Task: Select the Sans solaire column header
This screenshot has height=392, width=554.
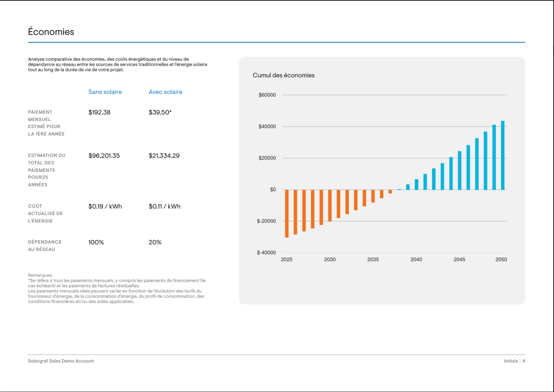Action: coord(105,92)
